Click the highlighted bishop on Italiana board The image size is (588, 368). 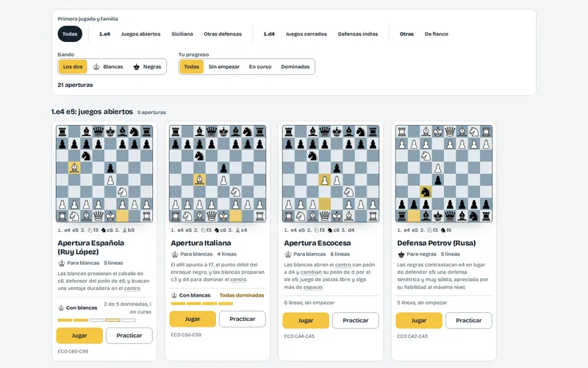tap(199, 180)
